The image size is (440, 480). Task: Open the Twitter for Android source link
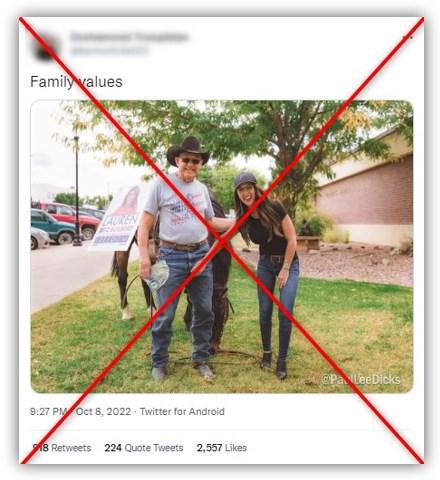[182, 412]
